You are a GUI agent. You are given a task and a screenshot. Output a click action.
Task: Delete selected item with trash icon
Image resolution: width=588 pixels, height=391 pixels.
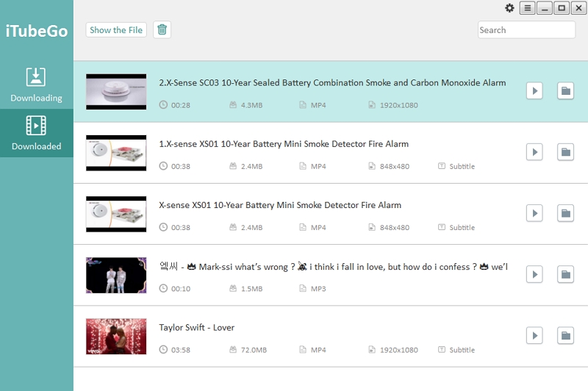[162, 29]
